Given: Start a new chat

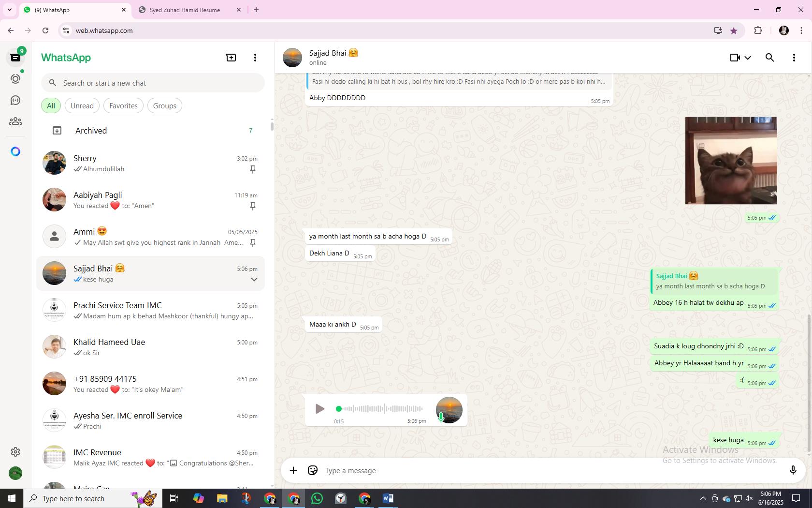Looking at the screenshot, I should (x=231, y=58).
